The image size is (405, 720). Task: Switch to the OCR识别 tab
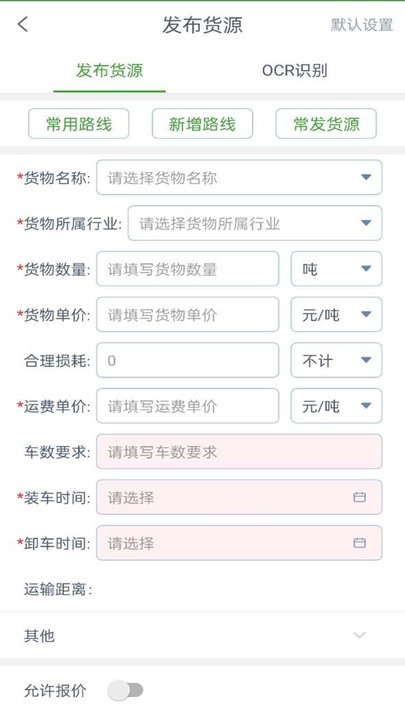(x=294, y=71)
